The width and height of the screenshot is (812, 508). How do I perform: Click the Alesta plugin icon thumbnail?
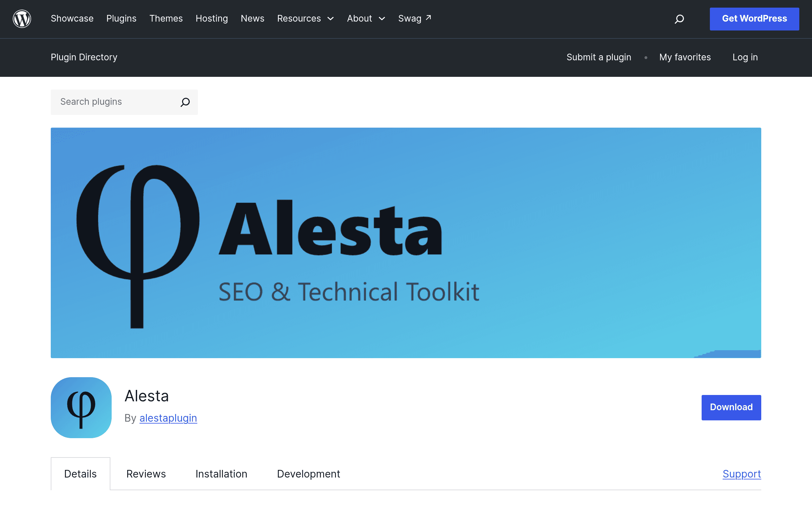click(81, 407)
